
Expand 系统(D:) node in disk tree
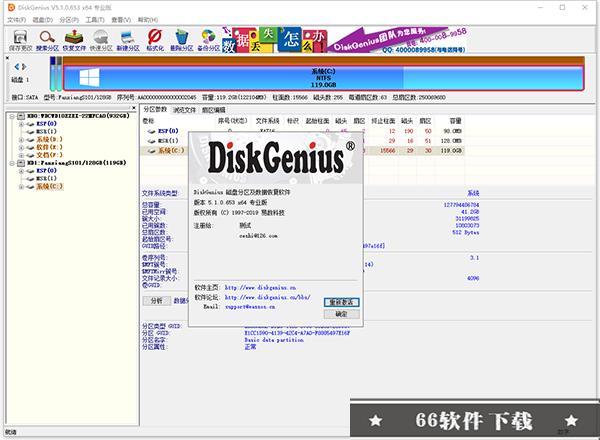[x=21, y=140]
